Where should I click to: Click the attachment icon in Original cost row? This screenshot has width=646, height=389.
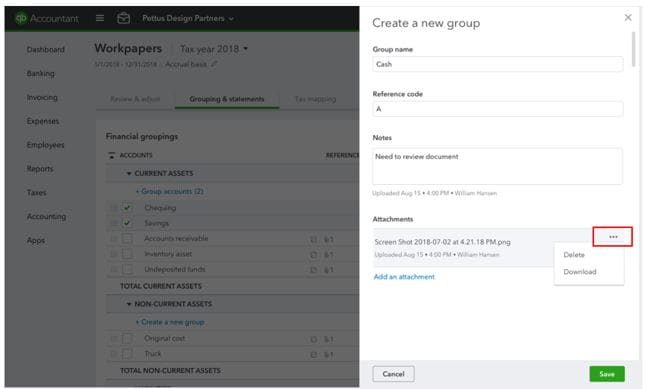tap(328, 339)
